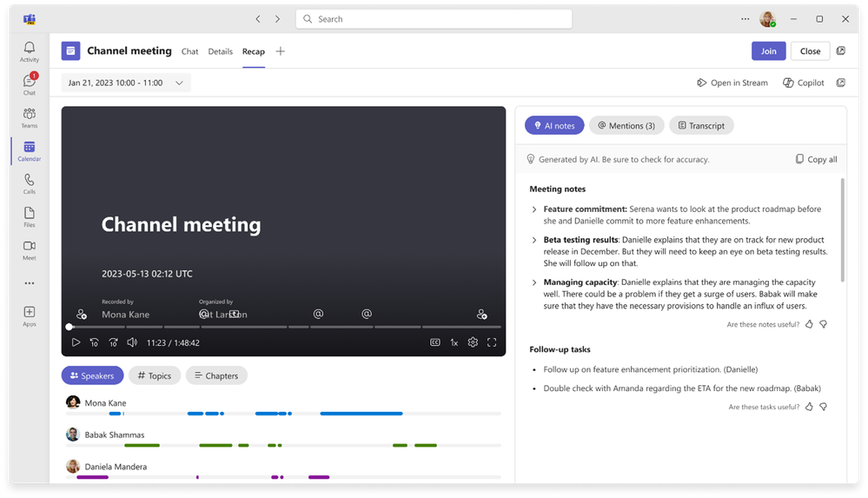Select speaker Daniela Mandera
Image resolution: width=868 pixels, height=498 pixels.
pyautogui.click(x=106, y=467)
